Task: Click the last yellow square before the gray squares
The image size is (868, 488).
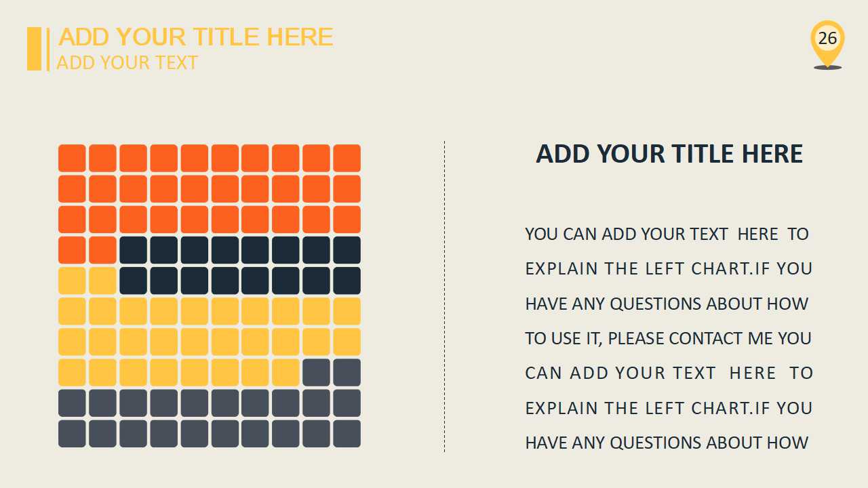Action: coord(285,372)
